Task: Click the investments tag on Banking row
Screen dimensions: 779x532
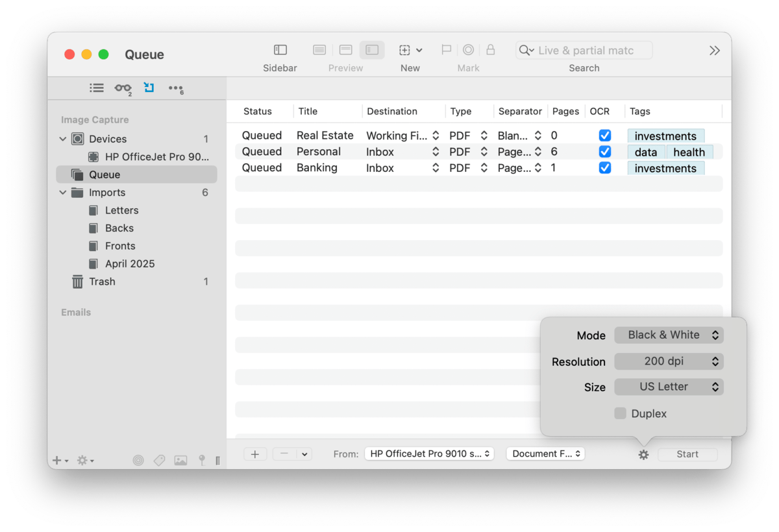Action: pos(665,169)
